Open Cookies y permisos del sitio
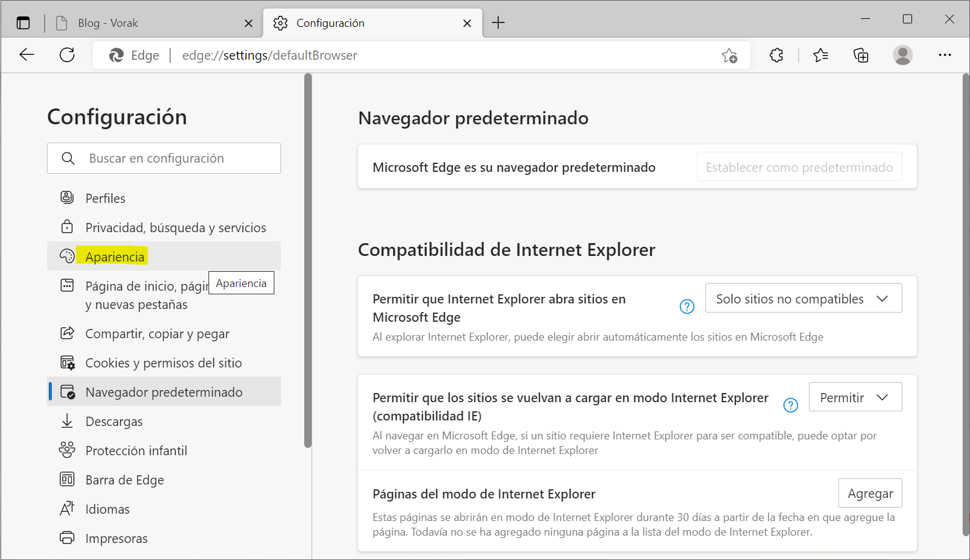 pos(164,363)
